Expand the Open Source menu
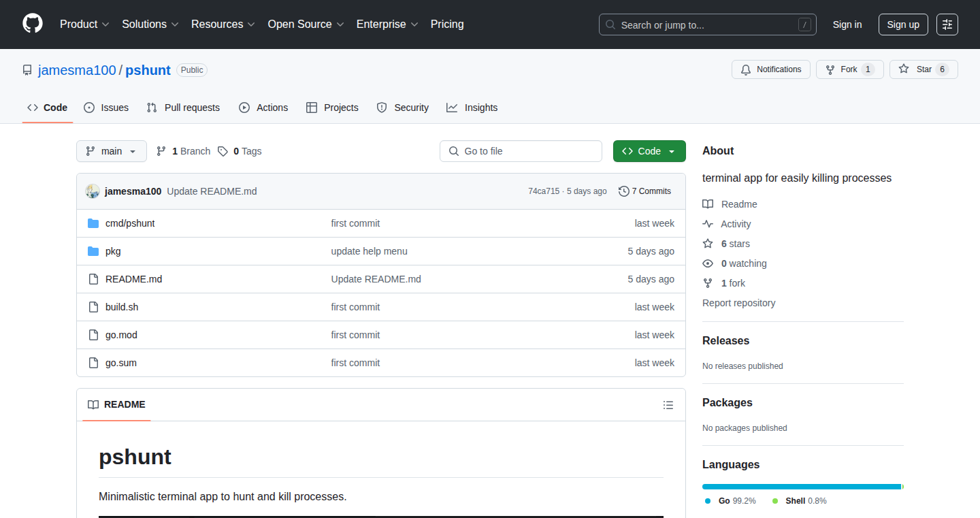 (x=306, y=25)
